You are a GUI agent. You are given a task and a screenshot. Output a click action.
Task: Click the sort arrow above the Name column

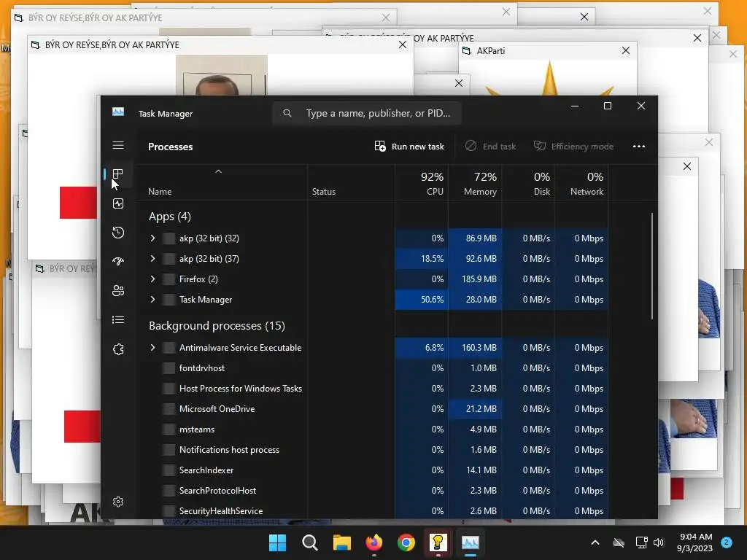pos(218,171)
